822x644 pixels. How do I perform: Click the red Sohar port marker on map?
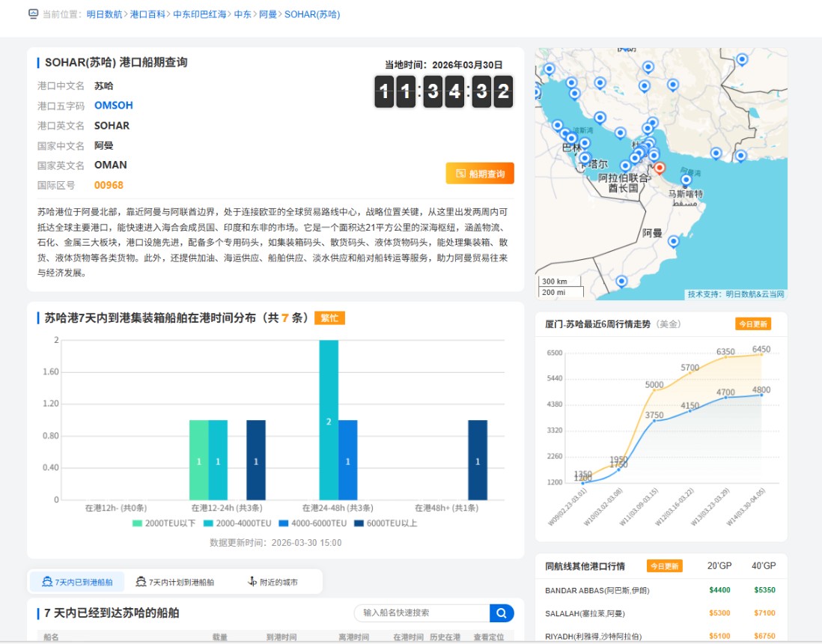point(659,168)
